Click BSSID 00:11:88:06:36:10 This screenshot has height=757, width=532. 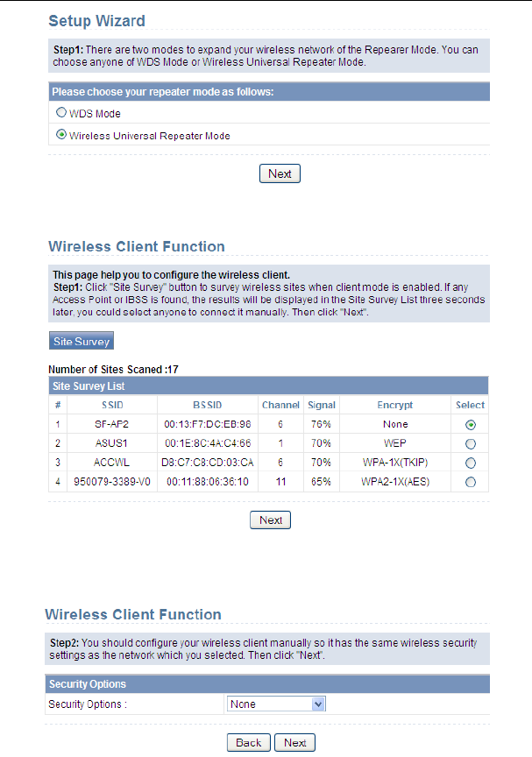(208, 482)
